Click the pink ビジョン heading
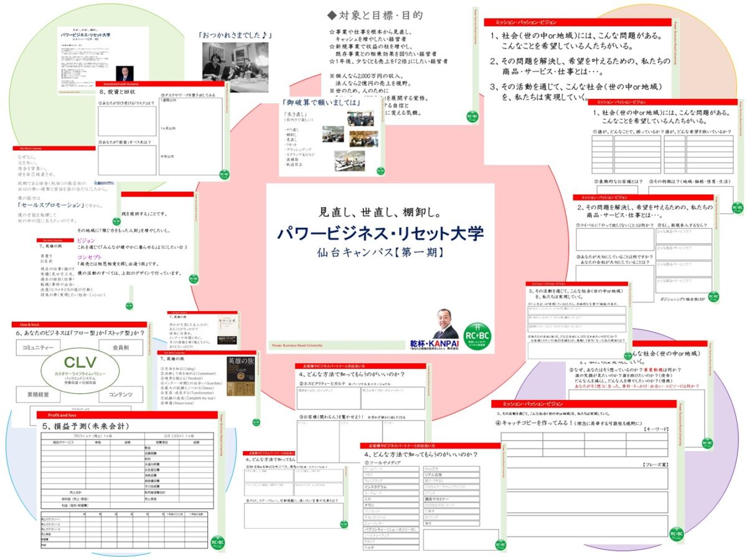 86,240
